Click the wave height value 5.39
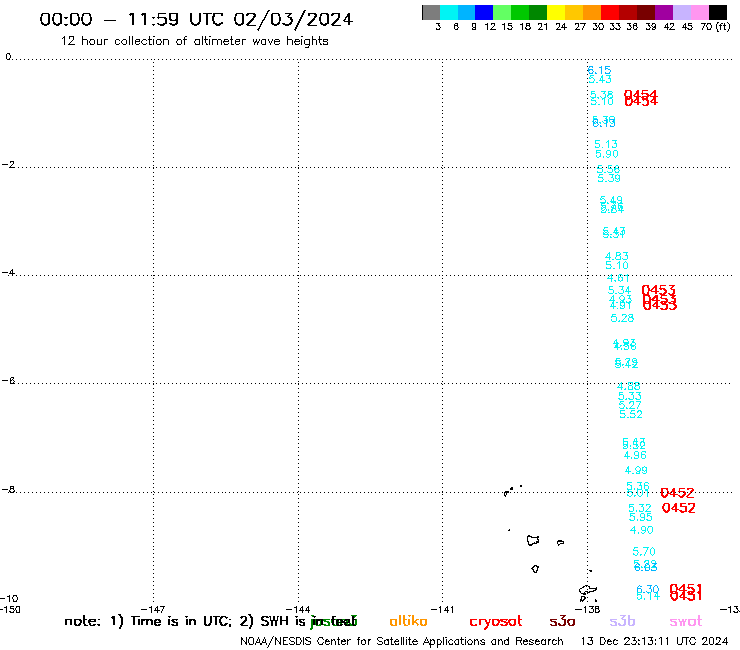 tap(608, 178)
